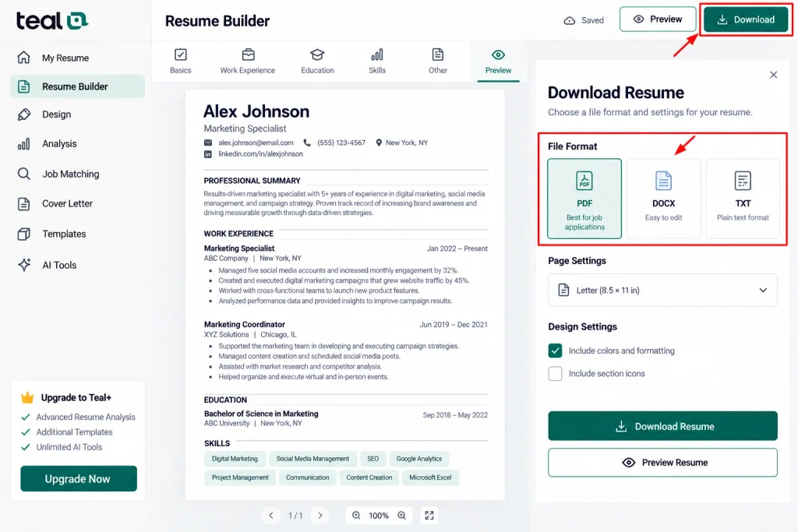Screen dimensions: 798x532
Task: Go to next resume page
Action: coord(320,515)
